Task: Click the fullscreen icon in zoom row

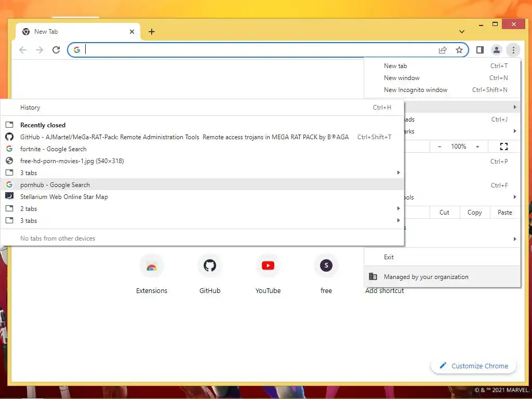Action: (x=504, y=147)
